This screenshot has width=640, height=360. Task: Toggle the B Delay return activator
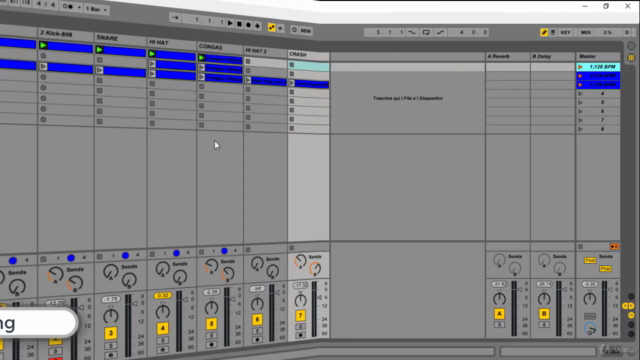click(544, 313)
